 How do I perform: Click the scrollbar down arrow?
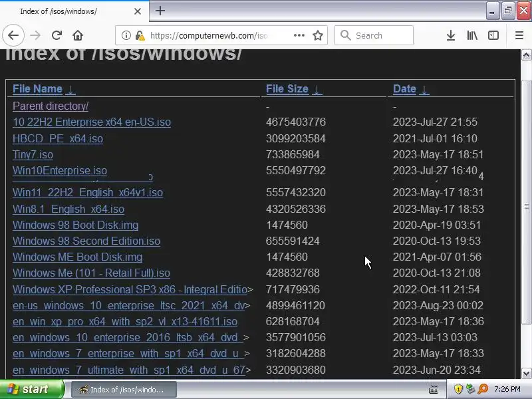(526, 374)
